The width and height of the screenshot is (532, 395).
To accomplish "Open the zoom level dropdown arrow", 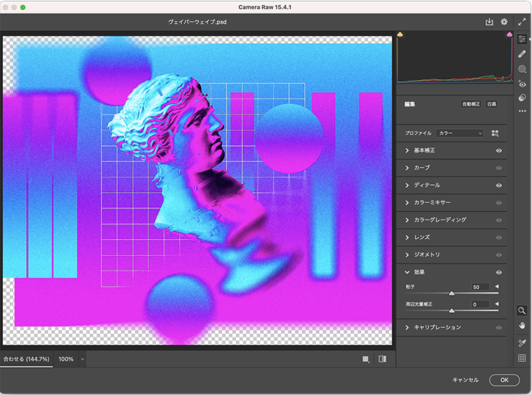I will 82,359.
